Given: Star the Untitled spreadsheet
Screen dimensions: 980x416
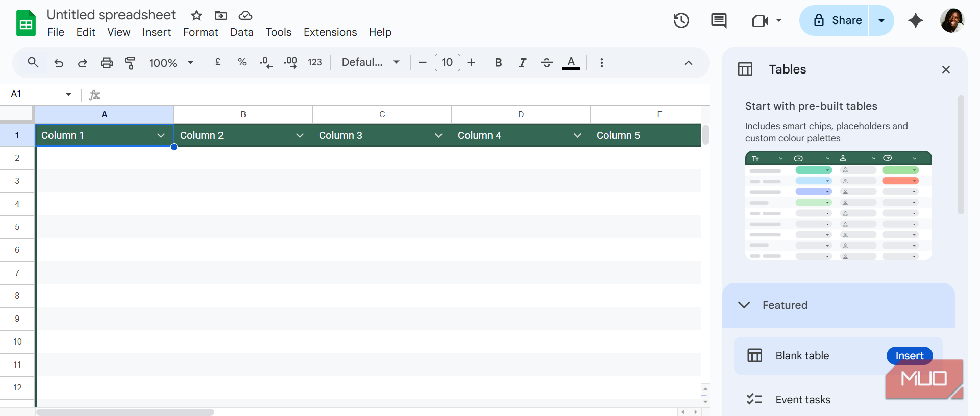Looking at the screenshot, I should coord(197,15).
